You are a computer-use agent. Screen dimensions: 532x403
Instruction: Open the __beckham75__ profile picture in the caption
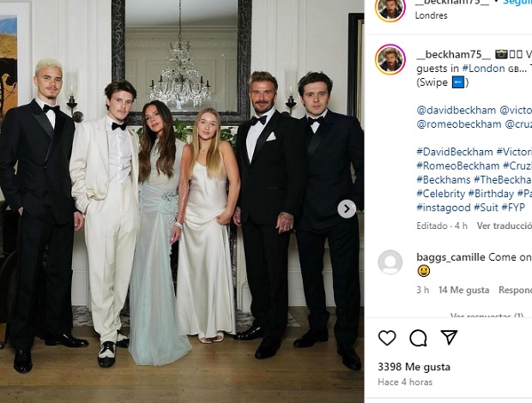[390, 59]
